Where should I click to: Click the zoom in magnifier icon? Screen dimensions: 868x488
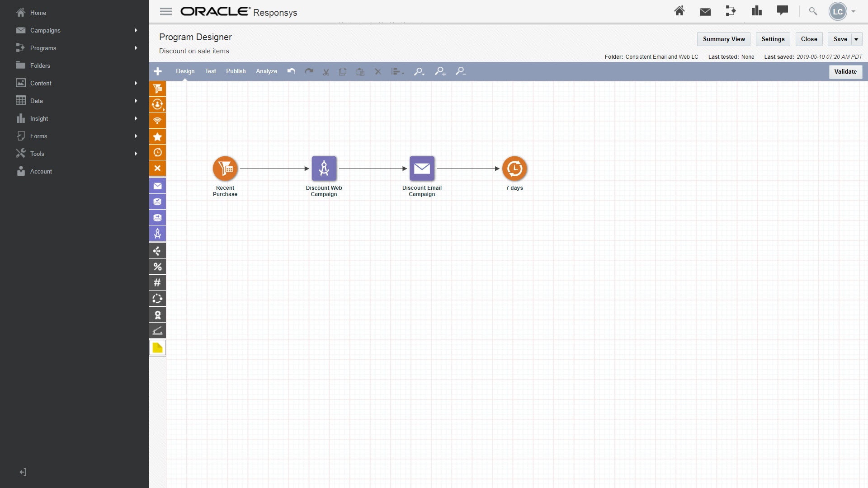point(440,71)
